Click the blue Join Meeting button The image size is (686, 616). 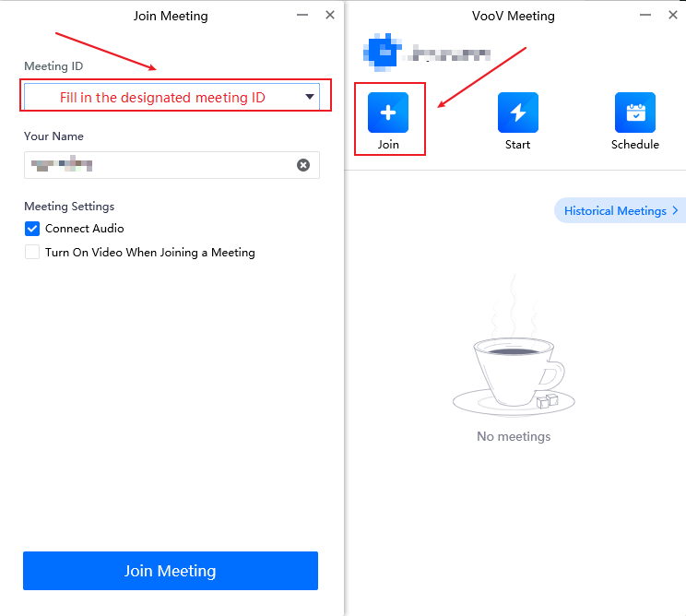coord(171,571)
